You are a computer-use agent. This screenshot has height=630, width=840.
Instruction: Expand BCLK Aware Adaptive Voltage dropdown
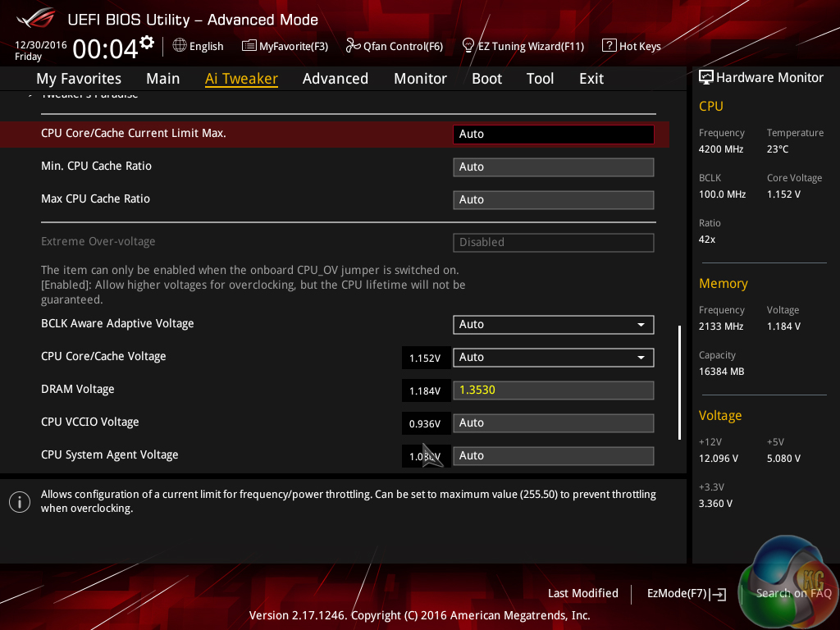(x=641, y=324)
